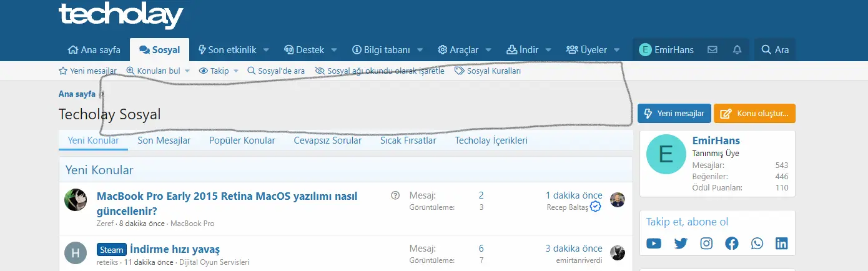Click the Ana sayfa breadcrumb
Screen dimensions: 868x271
[77, 94]
